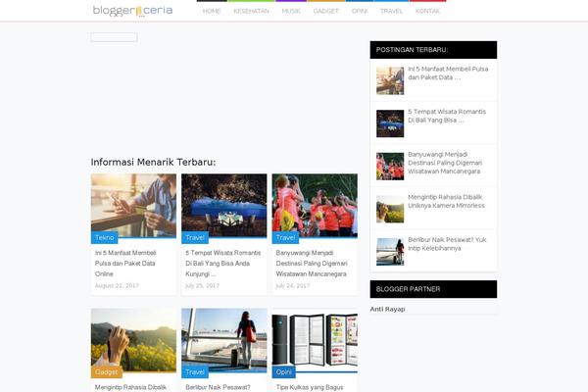This screenshot has width=588, height=392.
Task: Click Travel tag on Banyuwangi post
Action: pyautogui.click(x=285, y=237)
